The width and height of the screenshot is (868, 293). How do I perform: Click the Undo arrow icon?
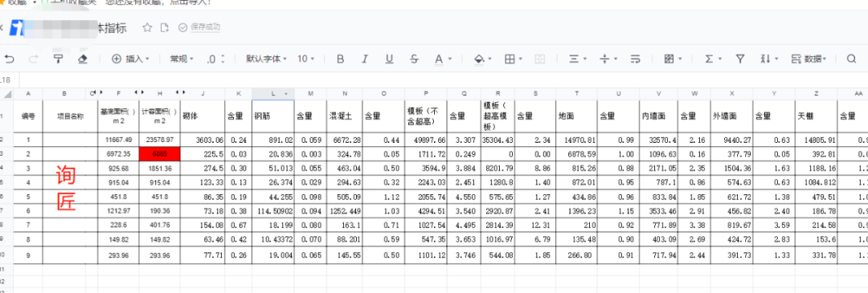(9, 59)
